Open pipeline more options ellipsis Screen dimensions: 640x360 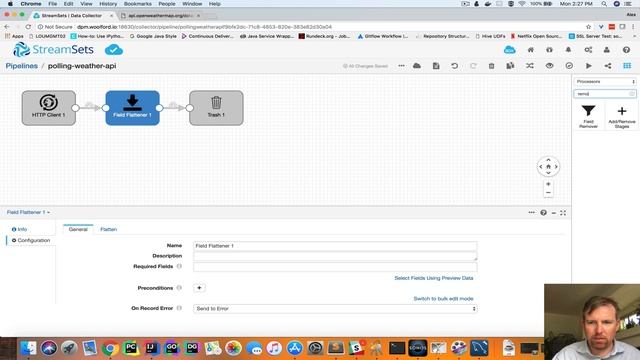[401, 66]
